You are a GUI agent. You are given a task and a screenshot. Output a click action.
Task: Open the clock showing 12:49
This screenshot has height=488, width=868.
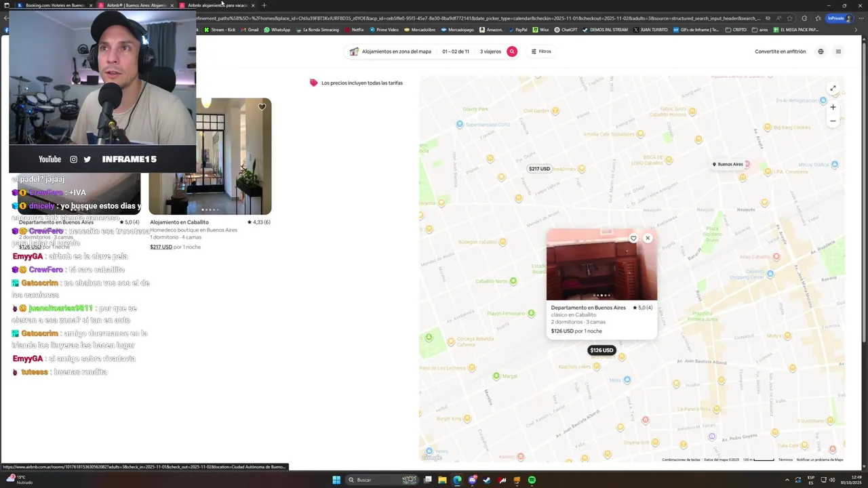(850, 480)
